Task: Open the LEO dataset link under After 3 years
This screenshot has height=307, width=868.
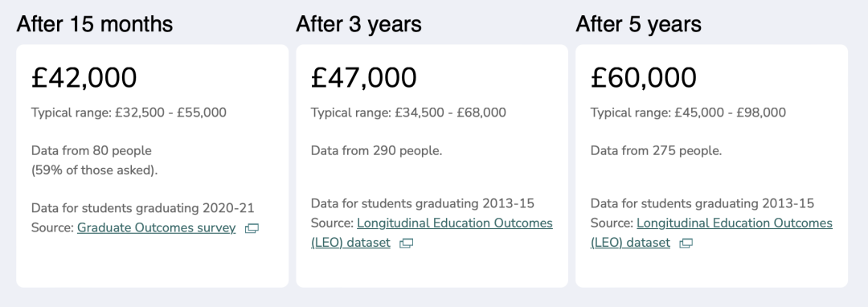Action: point(432,233)
